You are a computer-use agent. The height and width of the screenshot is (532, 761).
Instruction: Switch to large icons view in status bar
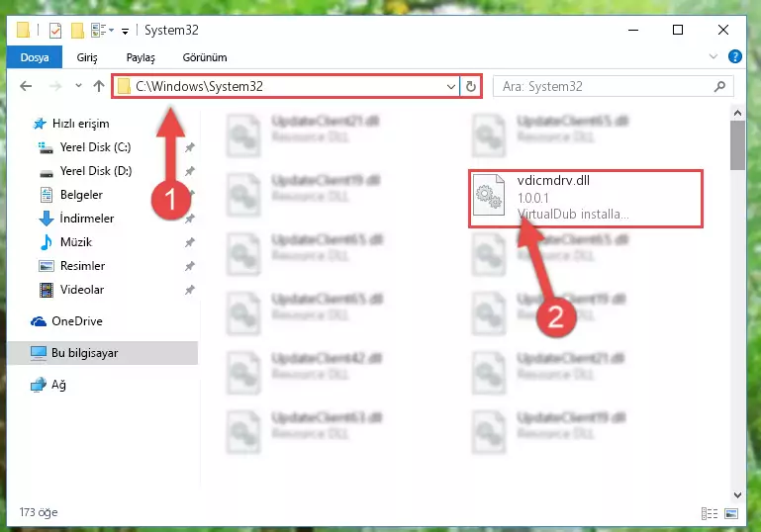coord(731,513)
